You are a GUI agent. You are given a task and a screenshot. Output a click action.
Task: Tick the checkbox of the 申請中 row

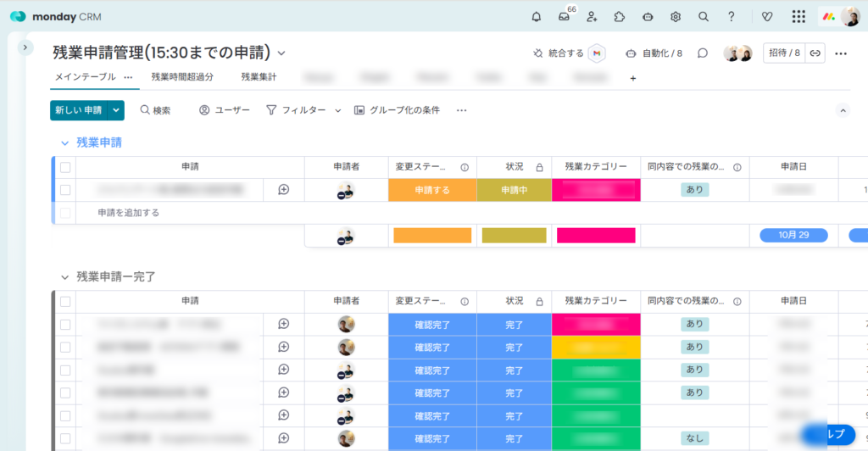pyautogui.click(x=65, y=190)
